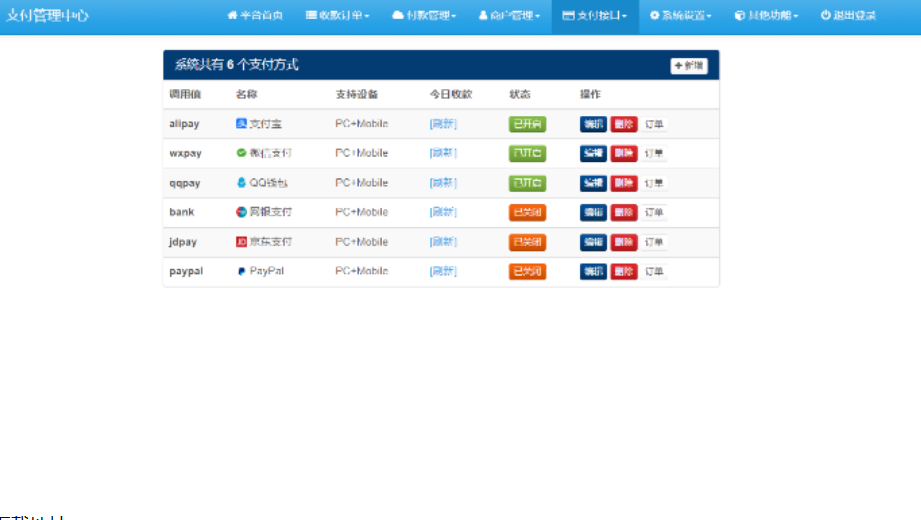Select the 'alipay' call value cell
921x520 pixels.
coord(184,124)
